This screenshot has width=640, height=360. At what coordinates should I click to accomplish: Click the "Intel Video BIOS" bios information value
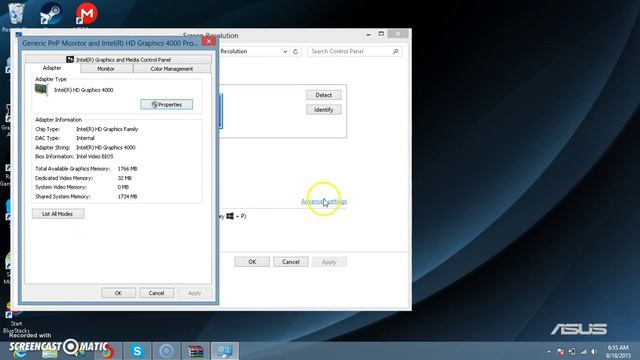(x=95, y=156)
